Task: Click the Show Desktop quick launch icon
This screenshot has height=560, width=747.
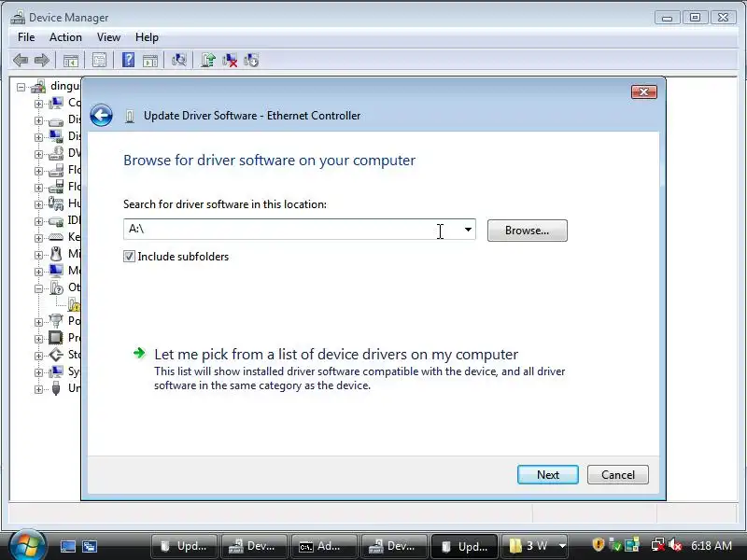Action: coord(67,546)
